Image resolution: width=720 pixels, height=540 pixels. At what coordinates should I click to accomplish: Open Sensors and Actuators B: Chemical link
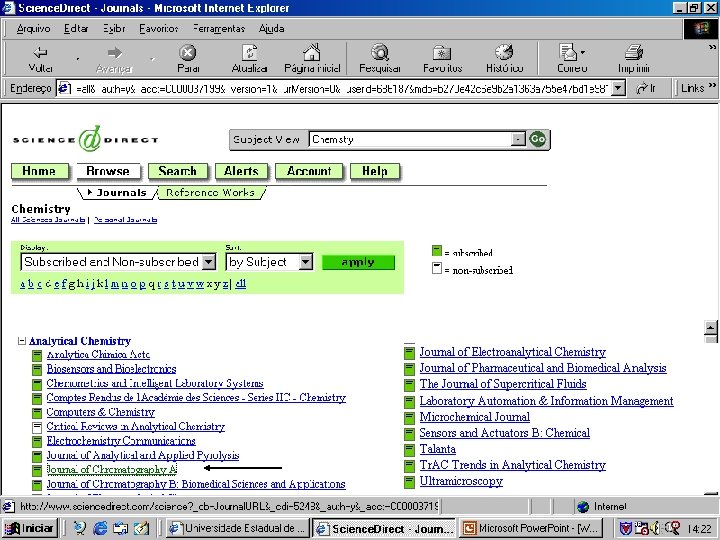coord(505,433)
